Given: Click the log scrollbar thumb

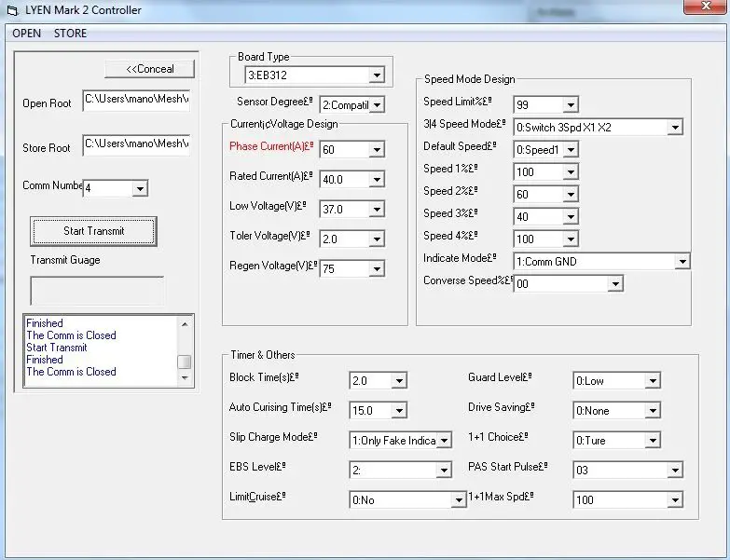Looking at the screenshot, I should 185,362.
